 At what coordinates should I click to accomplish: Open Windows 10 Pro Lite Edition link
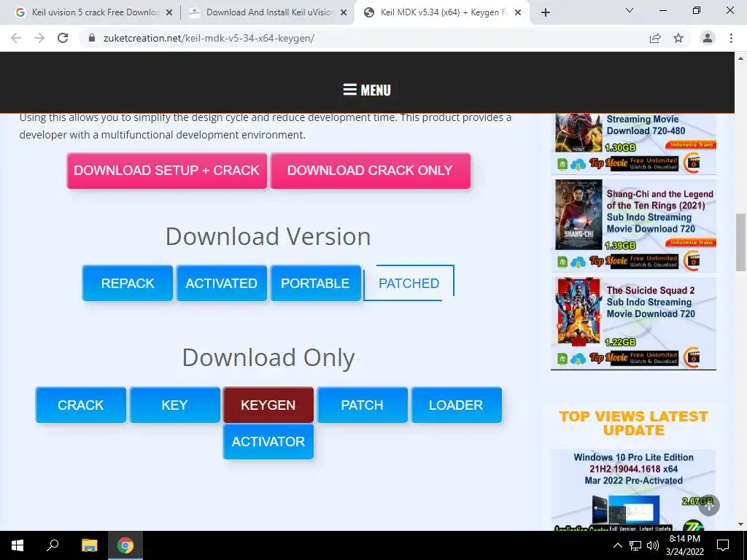(634, 469)
